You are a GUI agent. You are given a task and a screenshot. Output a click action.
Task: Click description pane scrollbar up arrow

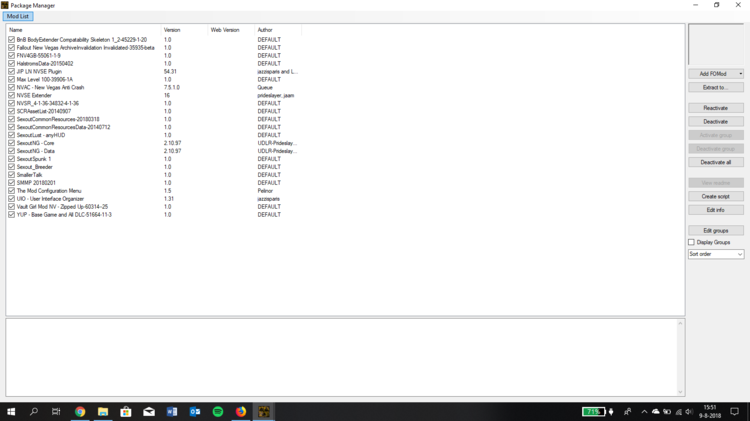coord(680,323)
